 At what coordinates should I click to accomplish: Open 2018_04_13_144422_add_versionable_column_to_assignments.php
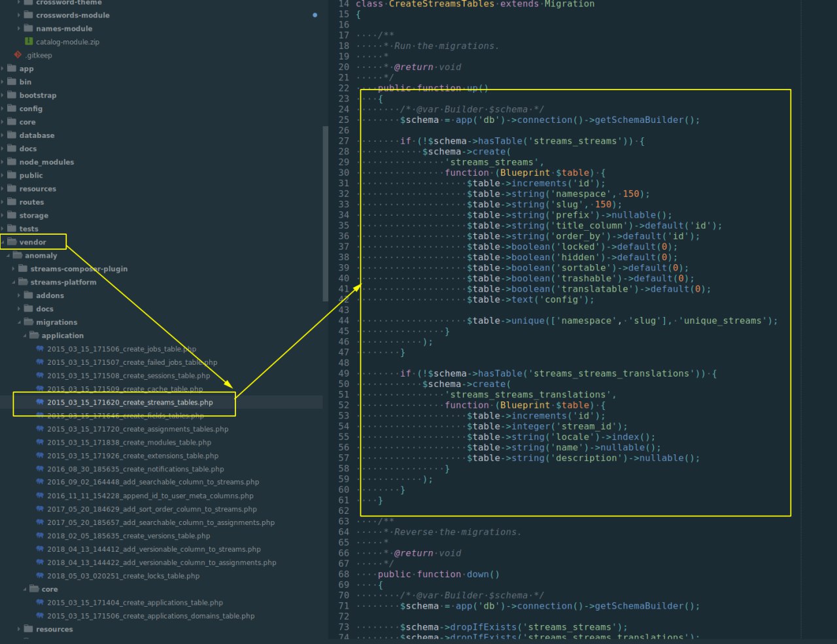(162, 562)
